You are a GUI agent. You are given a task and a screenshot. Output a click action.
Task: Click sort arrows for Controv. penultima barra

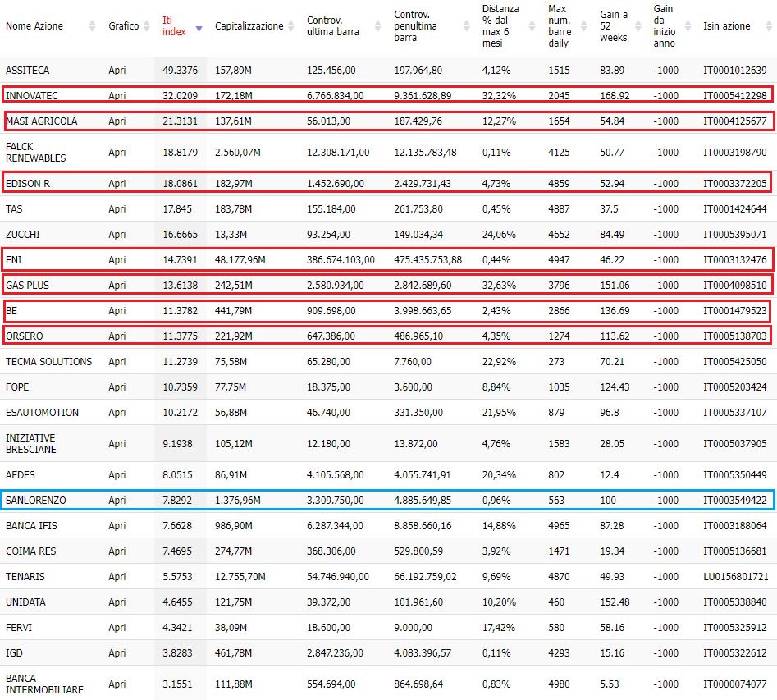pos(466,25)
